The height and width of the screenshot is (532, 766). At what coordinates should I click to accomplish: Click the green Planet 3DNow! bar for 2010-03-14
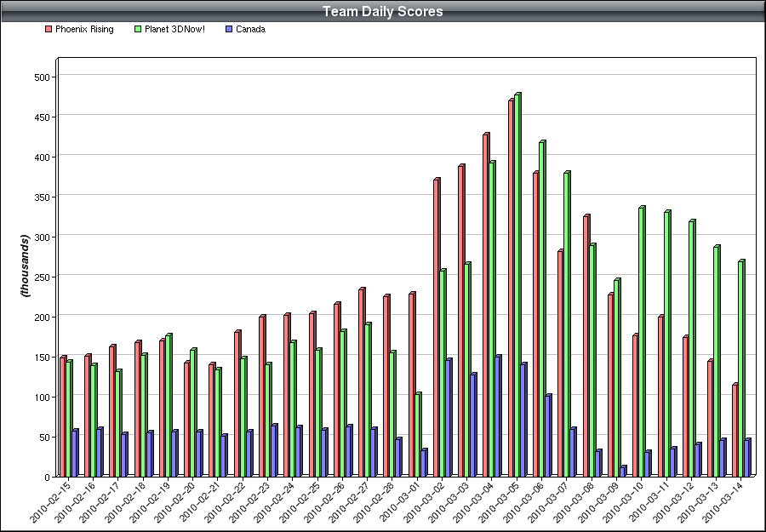tap(741, 369)
